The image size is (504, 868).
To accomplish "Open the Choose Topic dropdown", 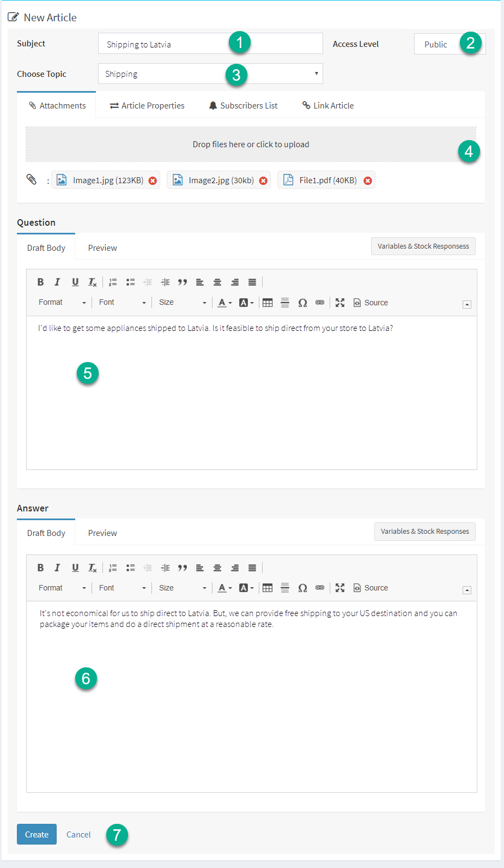I will pyautogui.click(x=210, y=74).
